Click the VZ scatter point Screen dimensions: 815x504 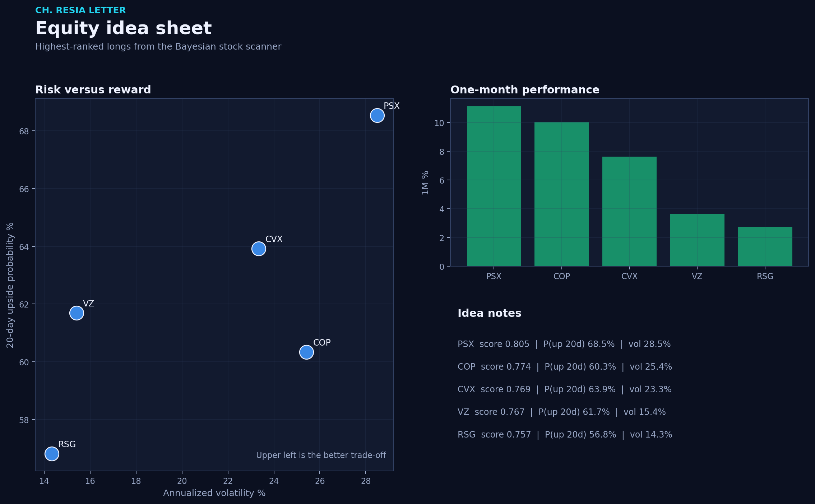tap(77, 313)
